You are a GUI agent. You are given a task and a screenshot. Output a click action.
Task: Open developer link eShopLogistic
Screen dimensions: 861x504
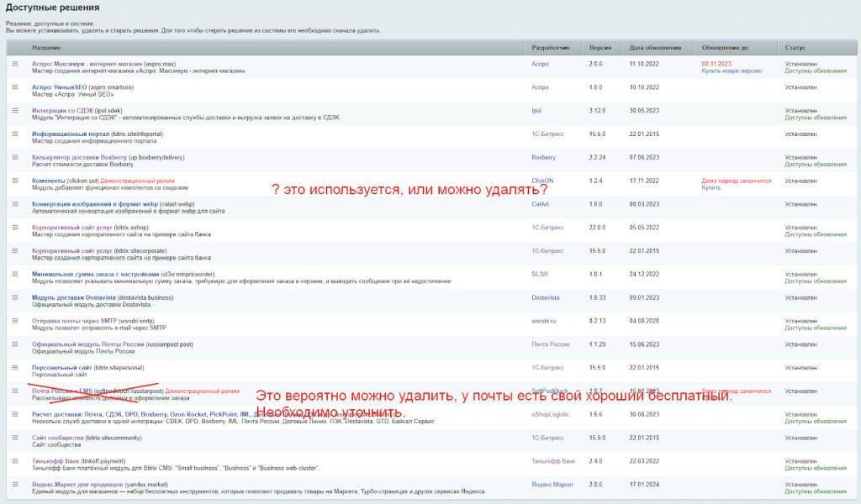[x=550, y=414]
